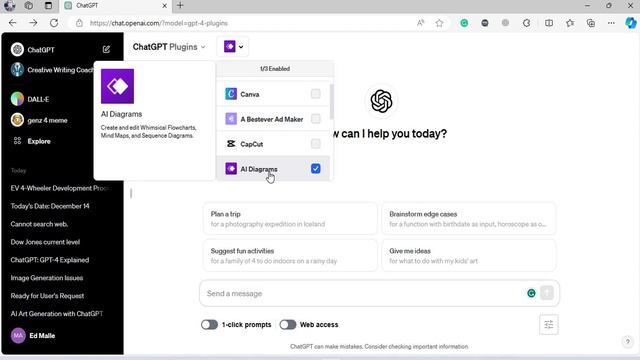Click the read aloud icon in address bar
Viewport: 640px width, 360px height.
click(x=420, y=23)
